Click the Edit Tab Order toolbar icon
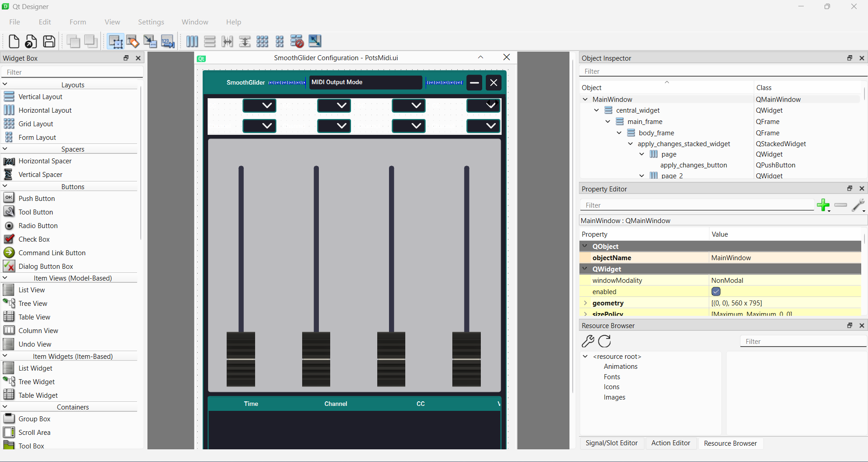 [x=168, y=41]
